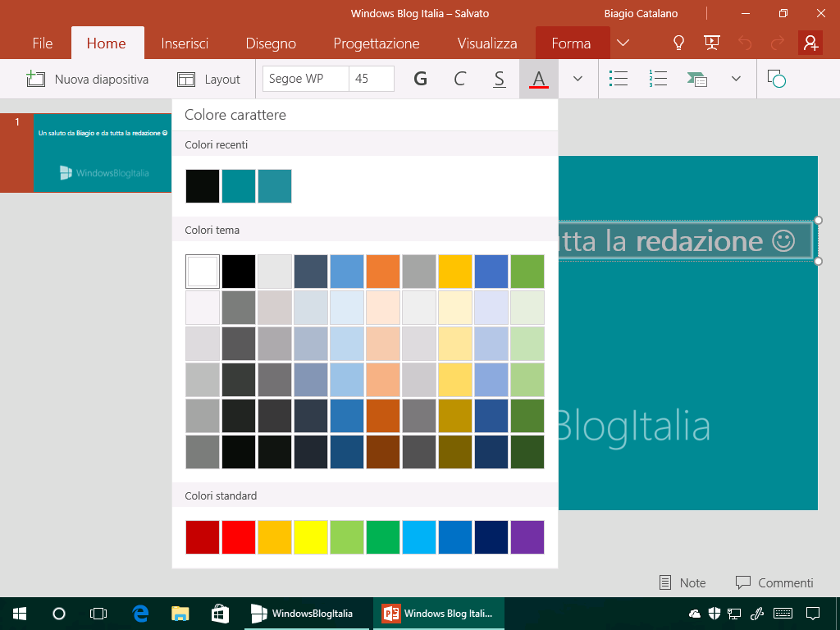Screen dimensions: 840x630
Task: Toggle italic formatting (C)
Action: click(x=459, y=79)
